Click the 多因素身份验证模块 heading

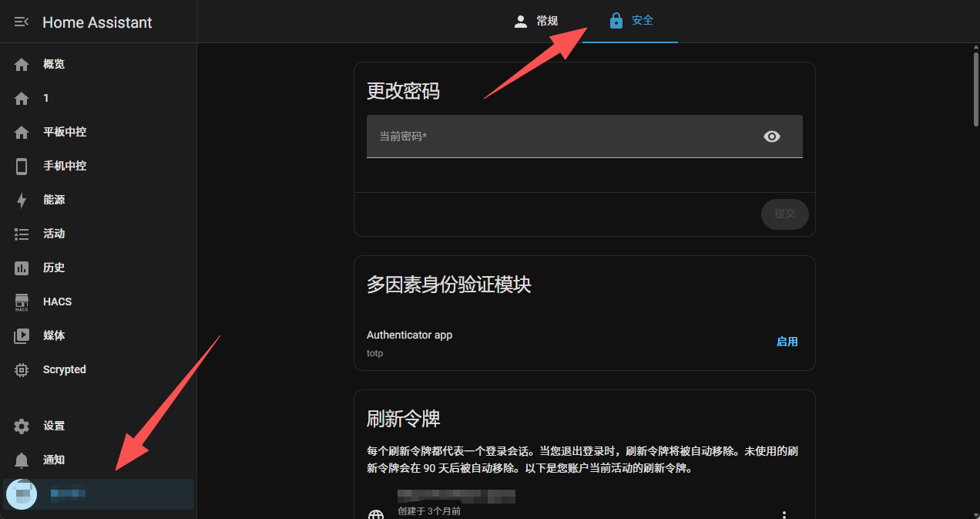pos(448,285)
